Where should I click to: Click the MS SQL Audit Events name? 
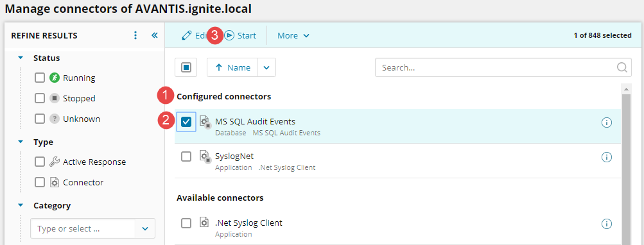[x=255, y=121]
